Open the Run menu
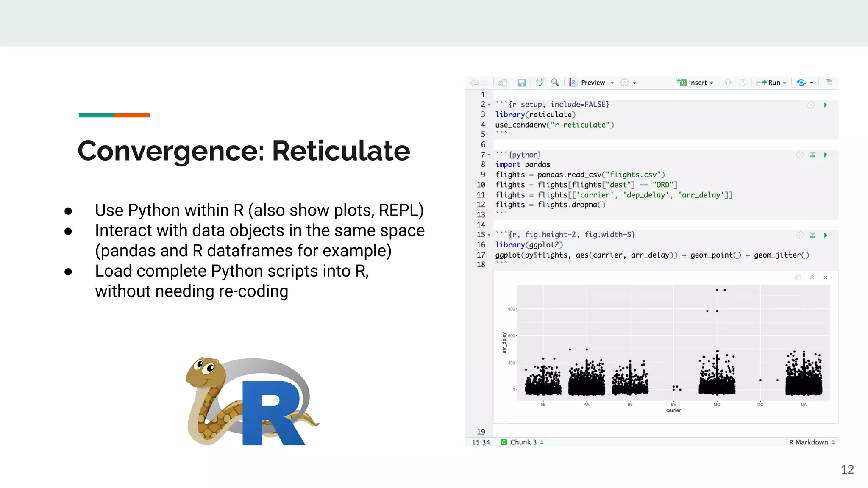 pyautogui.click(x=772, y=83)
